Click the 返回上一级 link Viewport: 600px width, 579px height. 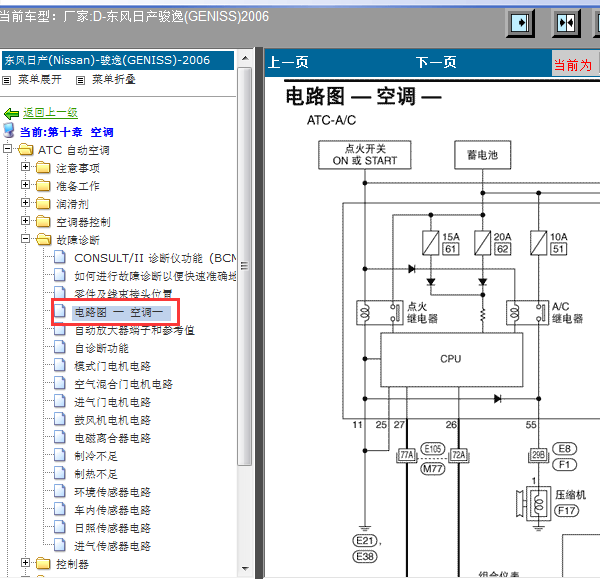click(x=50, y=113)
